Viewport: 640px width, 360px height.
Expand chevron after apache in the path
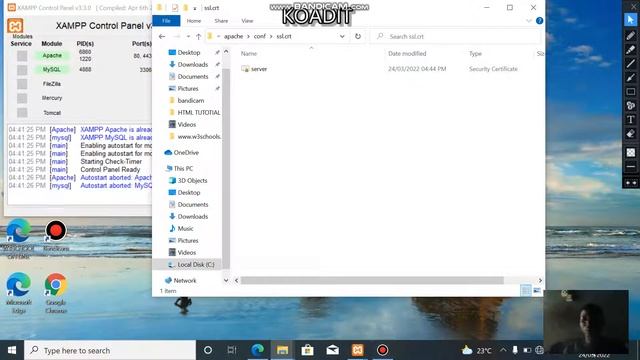[248, 36]
